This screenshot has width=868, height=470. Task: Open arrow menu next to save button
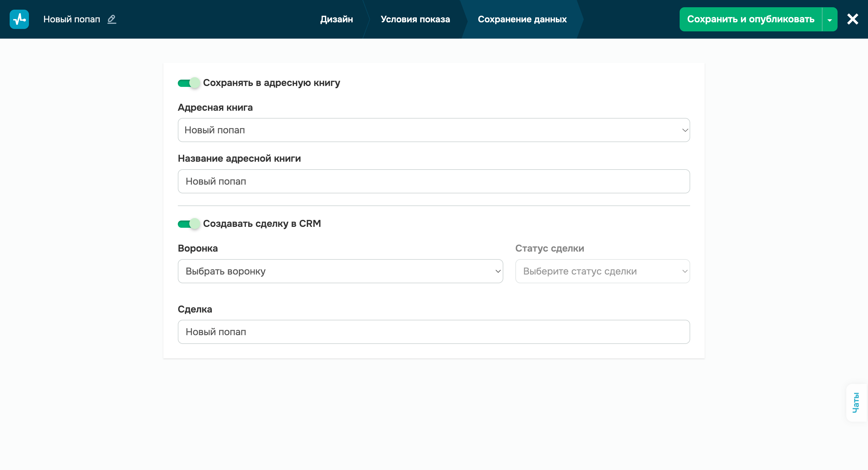[830, 20]
